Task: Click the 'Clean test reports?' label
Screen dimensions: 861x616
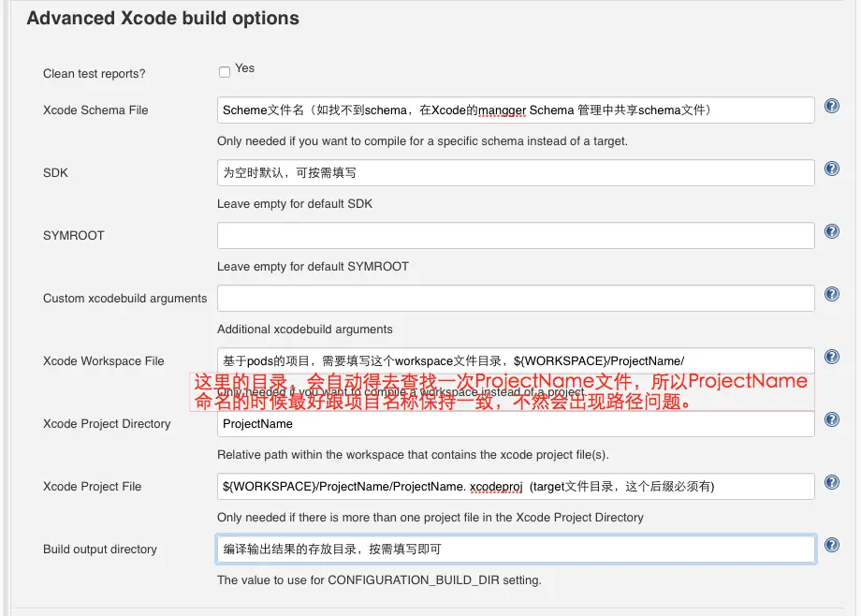Action: pos(94,74)
